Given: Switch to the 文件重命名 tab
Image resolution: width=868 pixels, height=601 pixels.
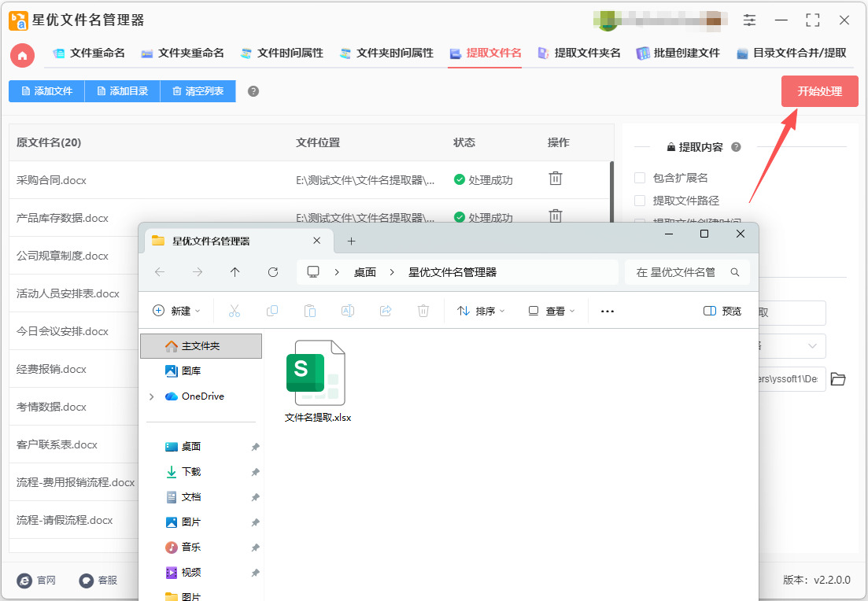Looking at the screenshot, I should (89, 53).
